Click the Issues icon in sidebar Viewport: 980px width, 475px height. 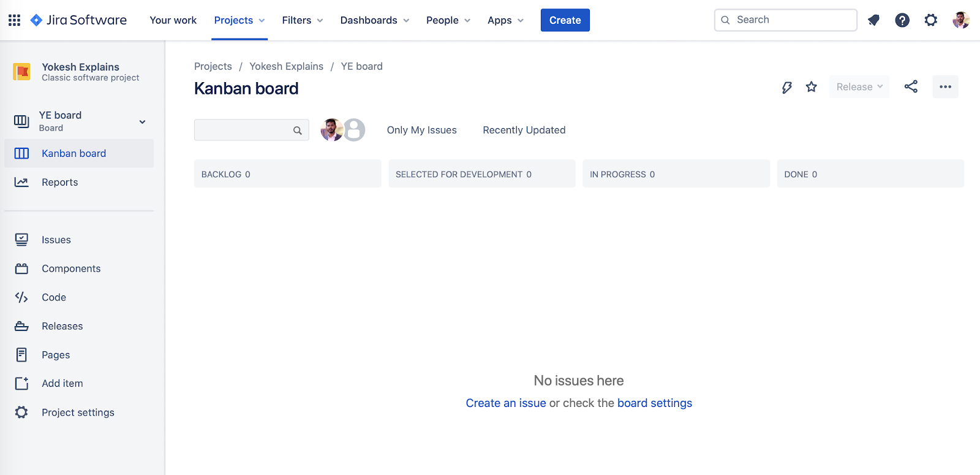point(21,240)
